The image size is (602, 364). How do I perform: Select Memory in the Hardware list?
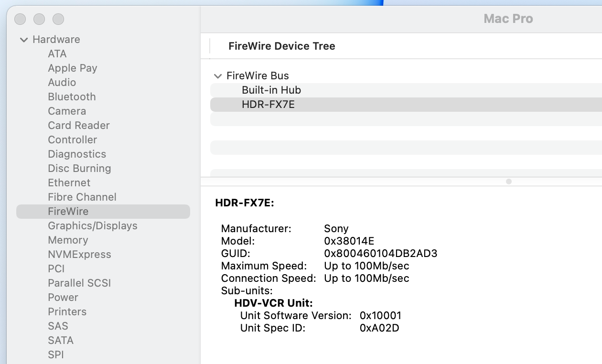click(68, 240)
